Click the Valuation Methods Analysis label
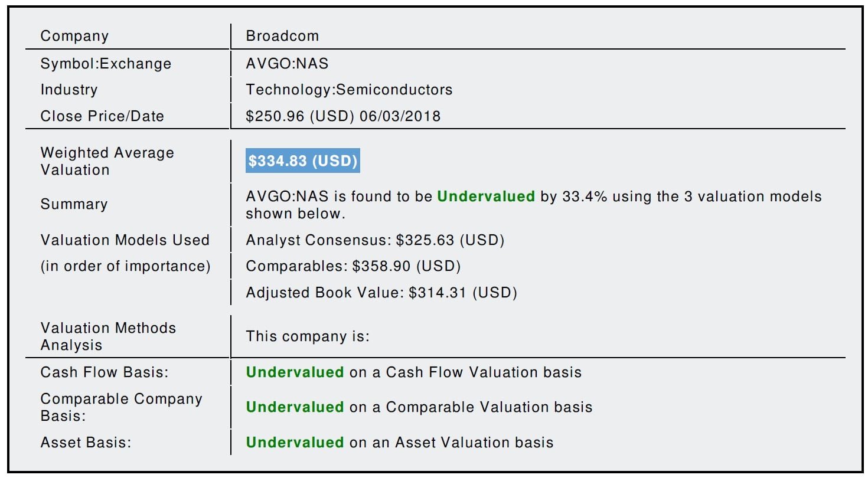868x478 pixels. point(108,336)
